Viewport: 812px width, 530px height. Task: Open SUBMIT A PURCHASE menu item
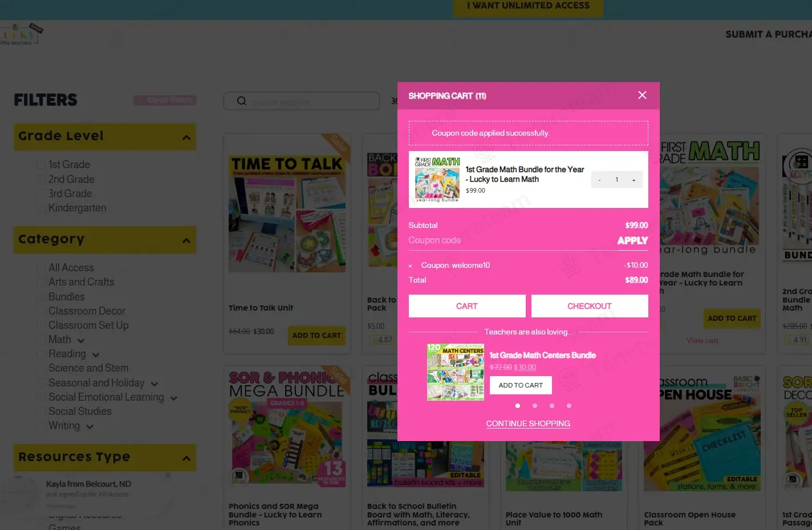coord(769,34)
